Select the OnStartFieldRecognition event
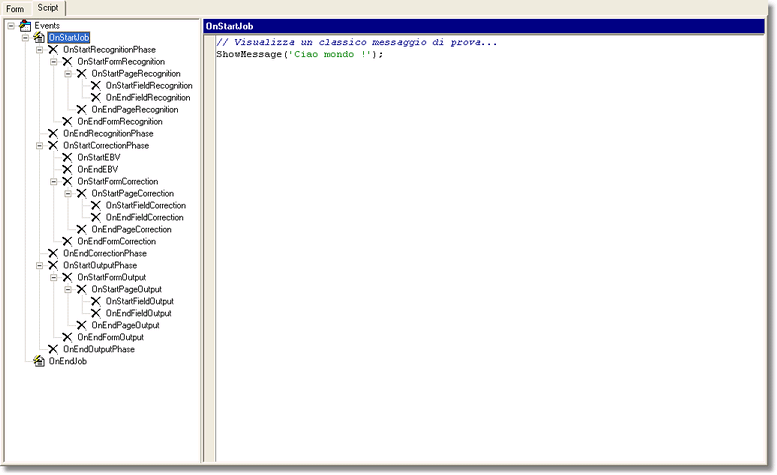 point(149,86)
